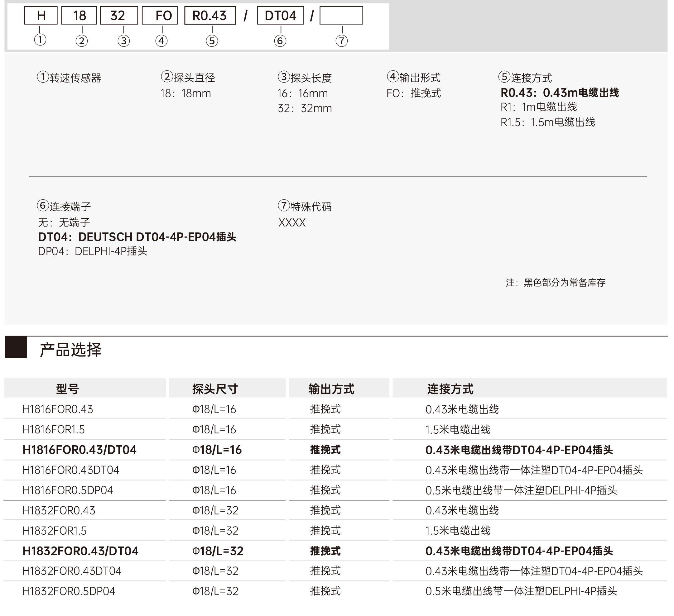Click the '型号' column header
The width and height of the screenshot is (674, 616).
click(x=68, y=389)
